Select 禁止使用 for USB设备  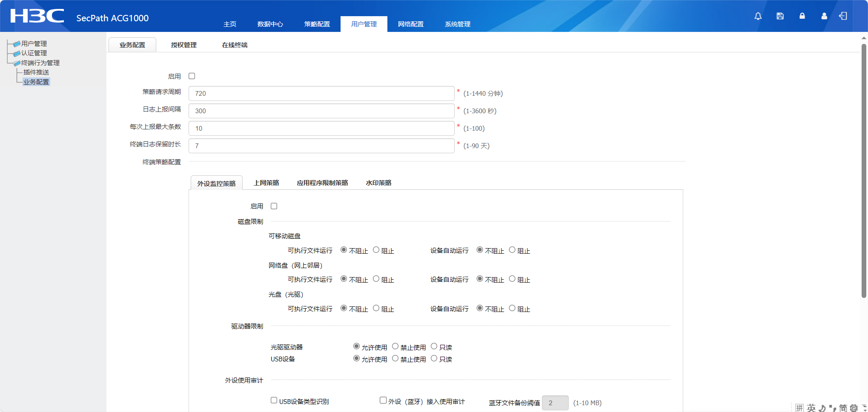(x=395, y=358)
